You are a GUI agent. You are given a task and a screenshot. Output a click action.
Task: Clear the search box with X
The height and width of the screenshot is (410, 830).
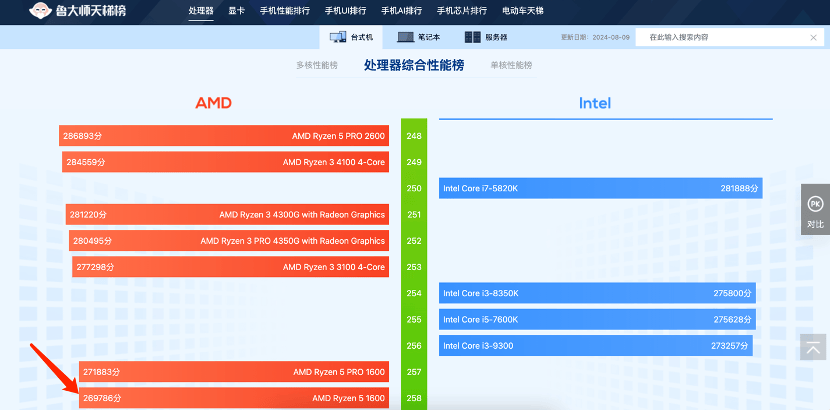pos(813,37)
